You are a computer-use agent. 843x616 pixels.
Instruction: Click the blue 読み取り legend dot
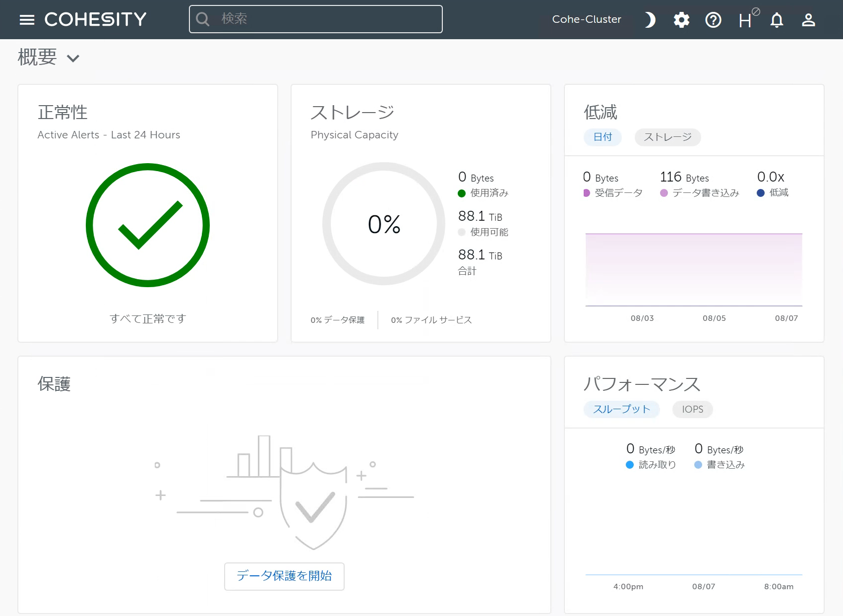point(630,465)
